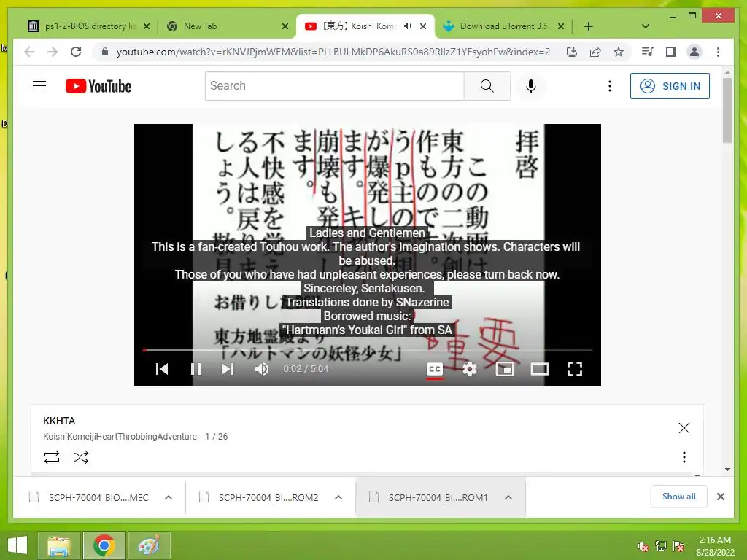Open File Explorer from the taskbar
The height and width of the screenshot is (560, 747).
click(58, 545)
